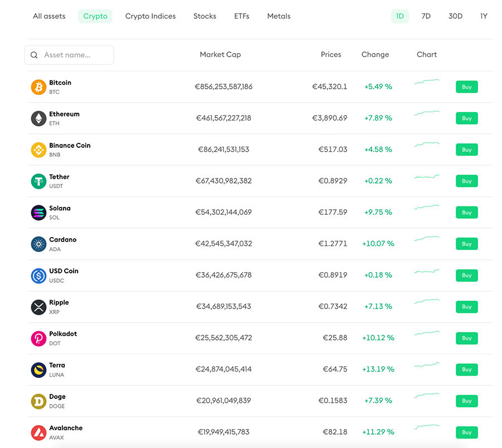The height and width of the screenshot is (448, 502).
Task: Click the search magnifier icon
Action: coord(34,55)
